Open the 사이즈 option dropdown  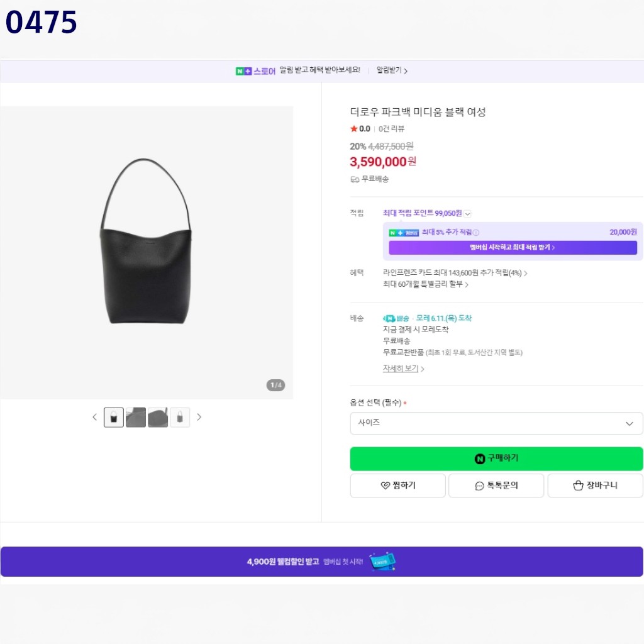pyautogui.click(x=496, y=423)
